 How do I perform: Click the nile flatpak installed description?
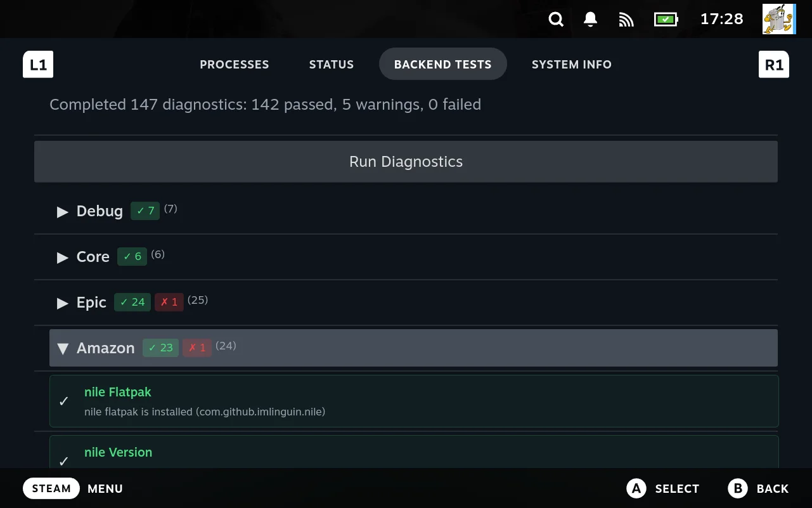(205, 412)
